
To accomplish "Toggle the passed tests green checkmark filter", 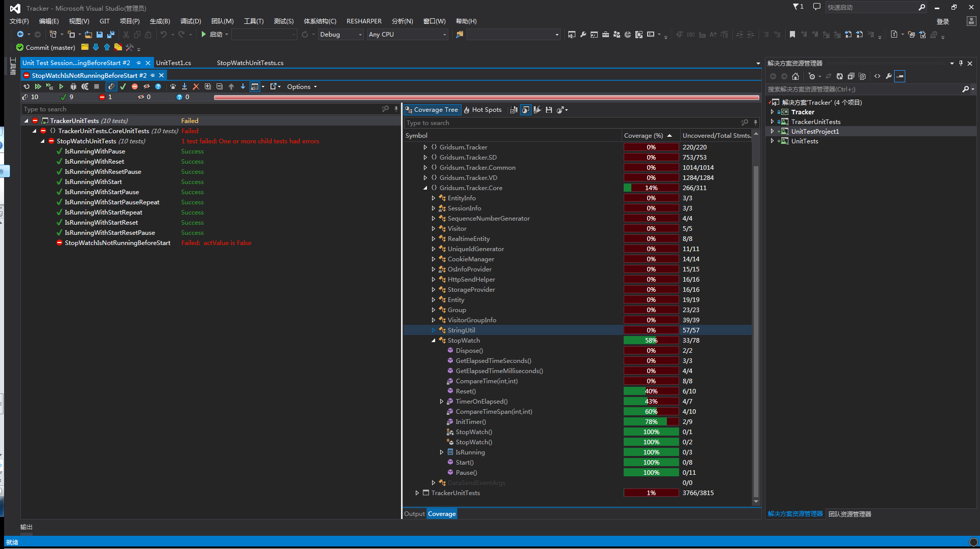I will (x=123, y=86).
